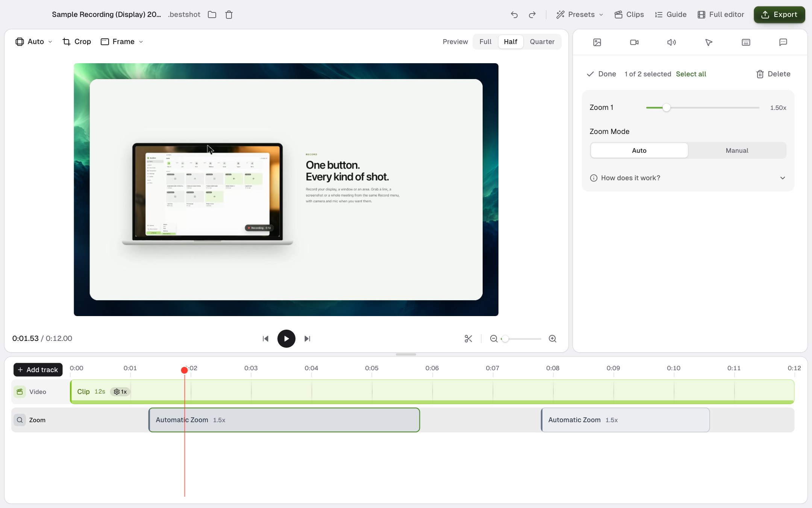Click Select all link
Viewport: 812px width, 508px height.
(x=691, y=74)
